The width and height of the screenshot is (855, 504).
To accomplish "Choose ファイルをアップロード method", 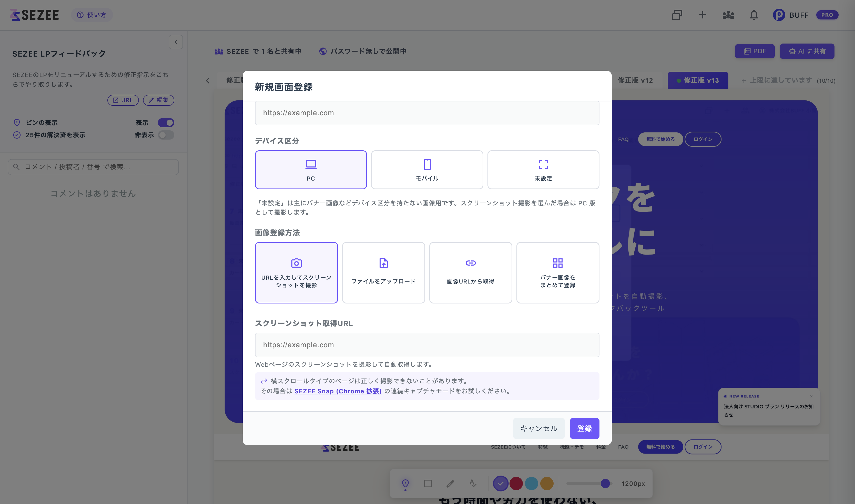I will pos(383,272).
